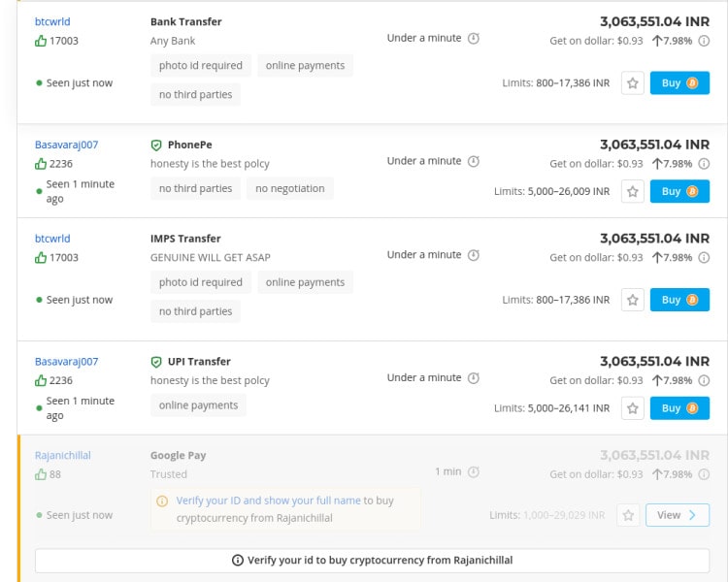Toggle favorite star on IMPS Transfer offer
This screenshot has height=582, width=728.
(x=633, y=301)
